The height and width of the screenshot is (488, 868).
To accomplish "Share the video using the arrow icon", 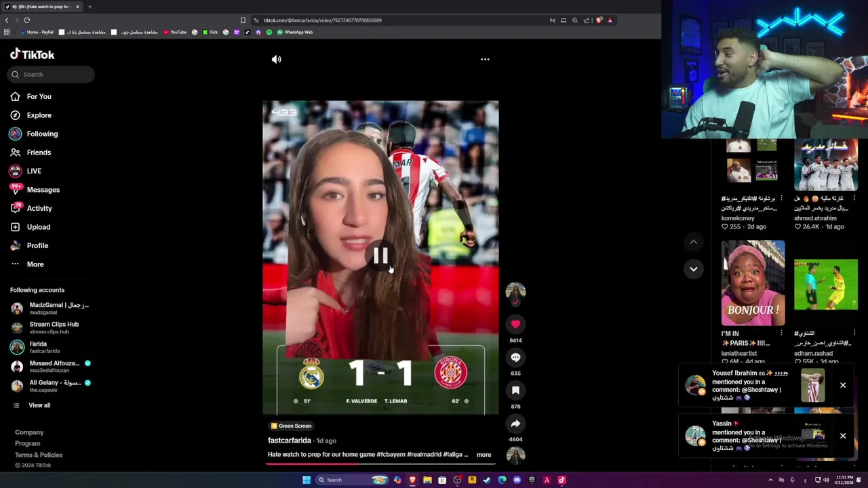I will [515, 424].
